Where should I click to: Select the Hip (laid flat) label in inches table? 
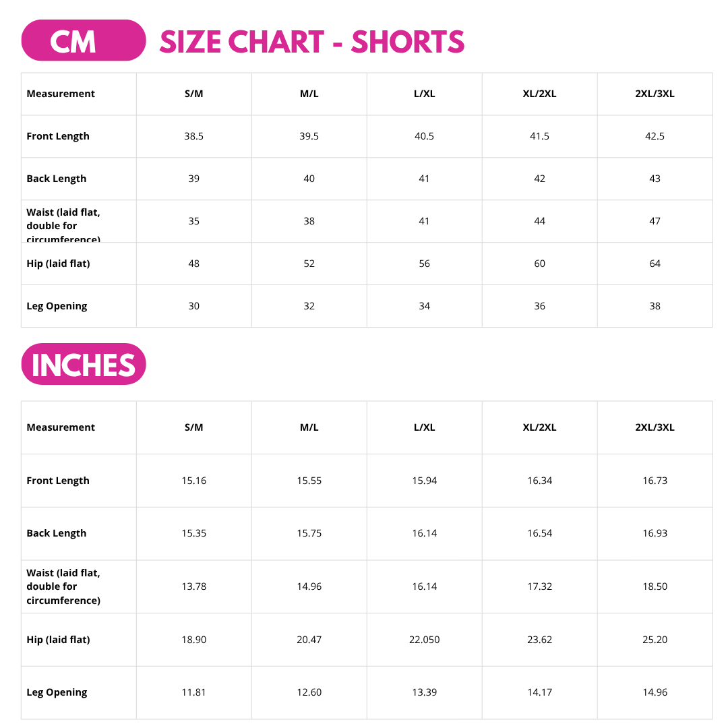pos(58,640)
